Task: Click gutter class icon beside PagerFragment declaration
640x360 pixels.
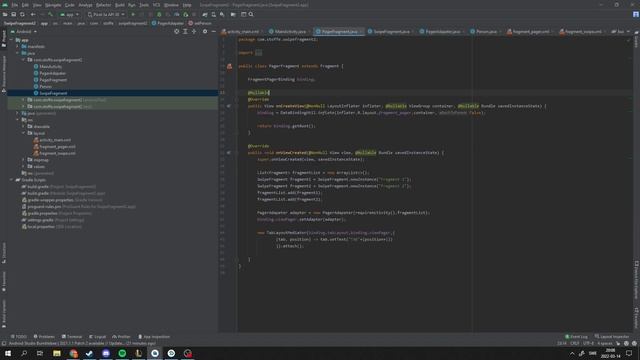Action: (x=229, y=66)
